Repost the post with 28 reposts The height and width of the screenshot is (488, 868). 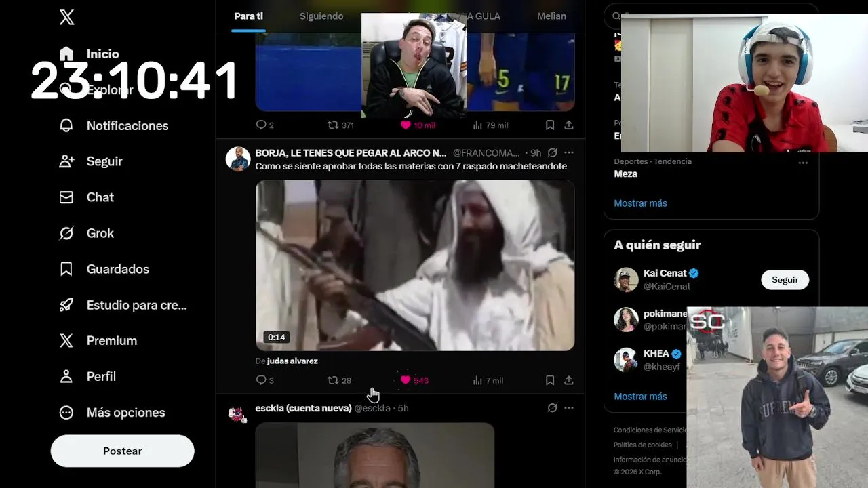pyautogui.click(x=339, y=380)
